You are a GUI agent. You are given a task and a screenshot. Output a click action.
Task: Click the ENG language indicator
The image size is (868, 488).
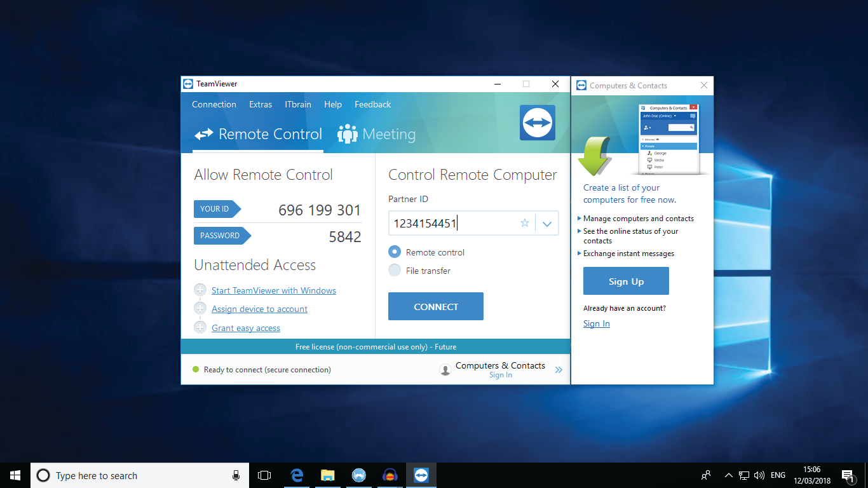778,475
